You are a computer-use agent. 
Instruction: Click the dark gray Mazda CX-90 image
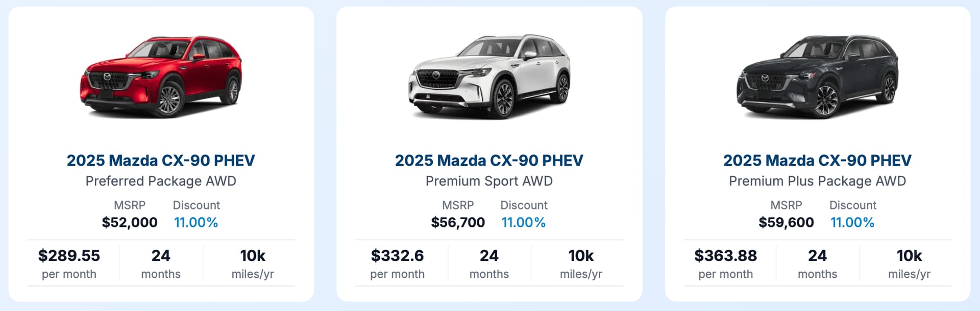click(x=817, y=76)
